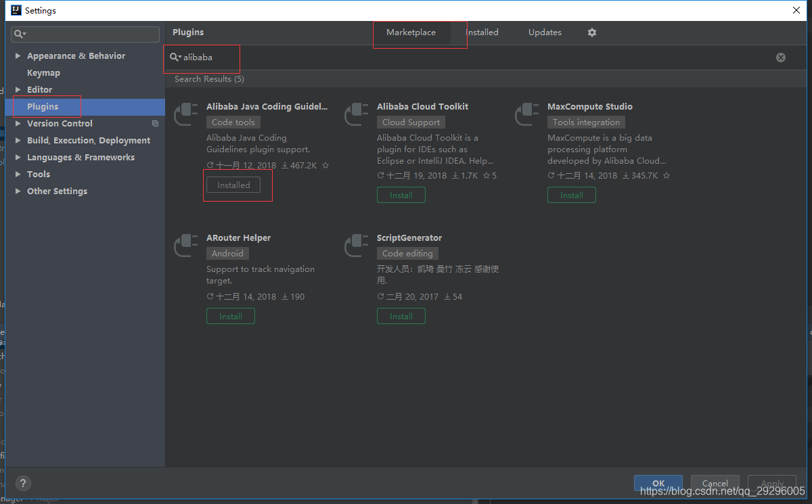
Task: Open Alibaba Cloud Toolkit plugin title
Action: coord(422,106)
